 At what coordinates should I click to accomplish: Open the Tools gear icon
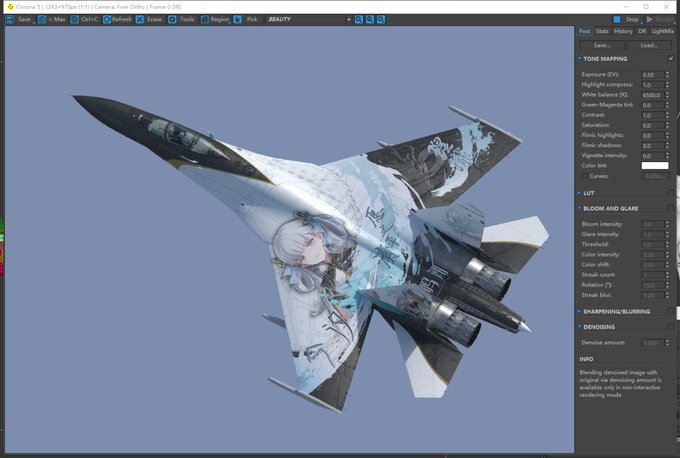pyautogui.click(x=172, y=20)
